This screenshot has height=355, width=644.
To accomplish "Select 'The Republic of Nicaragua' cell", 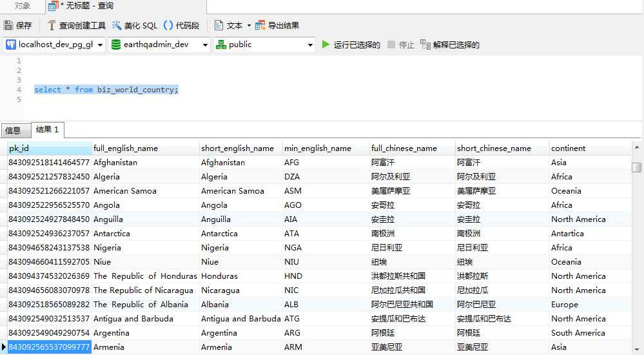I will [x=146, y=290].
